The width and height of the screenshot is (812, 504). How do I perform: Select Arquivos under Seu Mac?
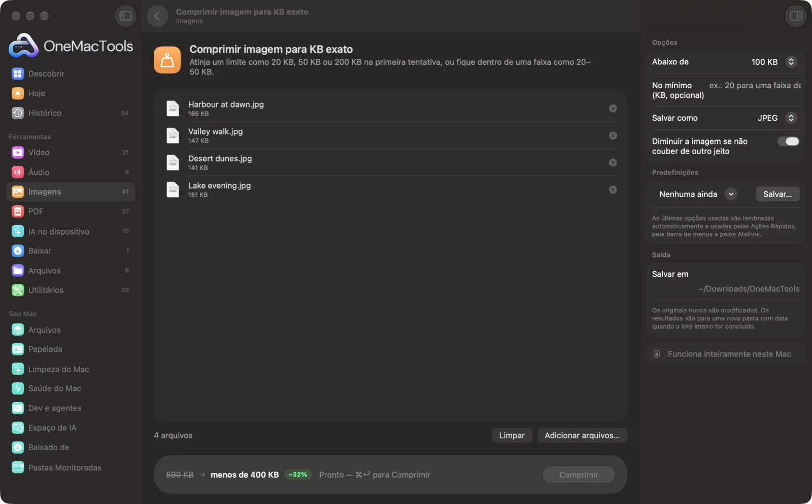point(71,330)
